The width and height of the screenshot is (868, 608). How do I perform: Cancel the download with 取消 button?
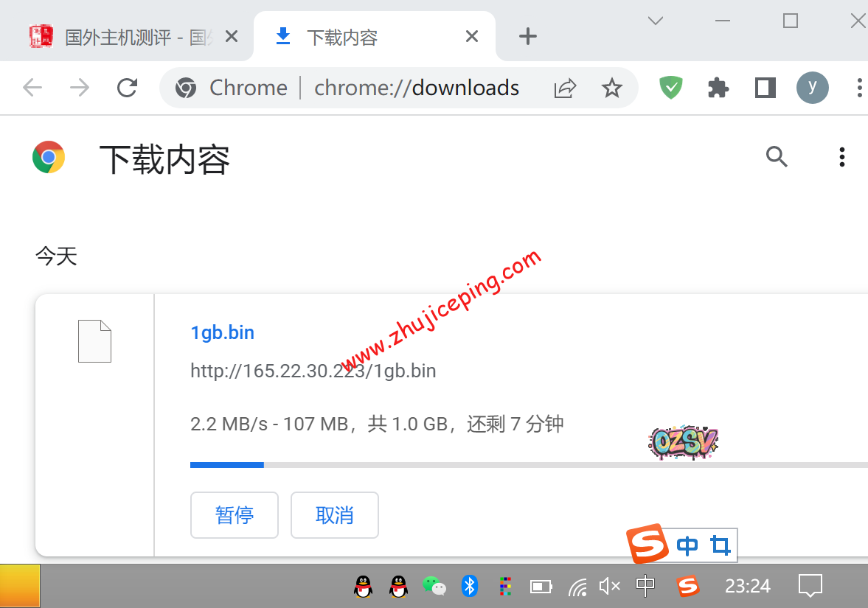pyautogui.click(x=335, y=515)
